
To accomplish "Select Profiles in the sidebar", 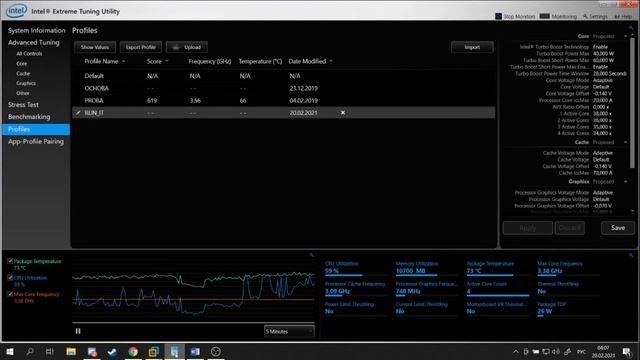I will click(x=36, y=129).
